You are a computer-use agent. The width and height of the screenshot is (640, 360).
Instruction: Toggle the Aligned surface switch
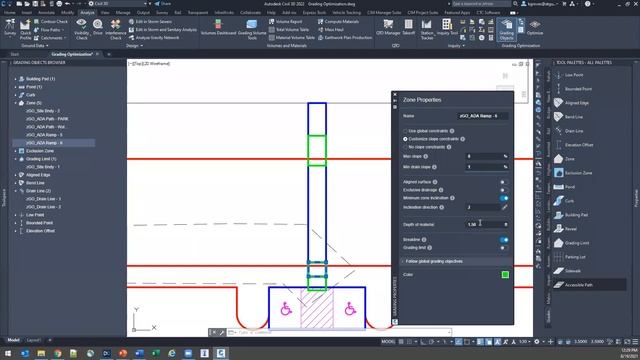(x=504, y=182)
